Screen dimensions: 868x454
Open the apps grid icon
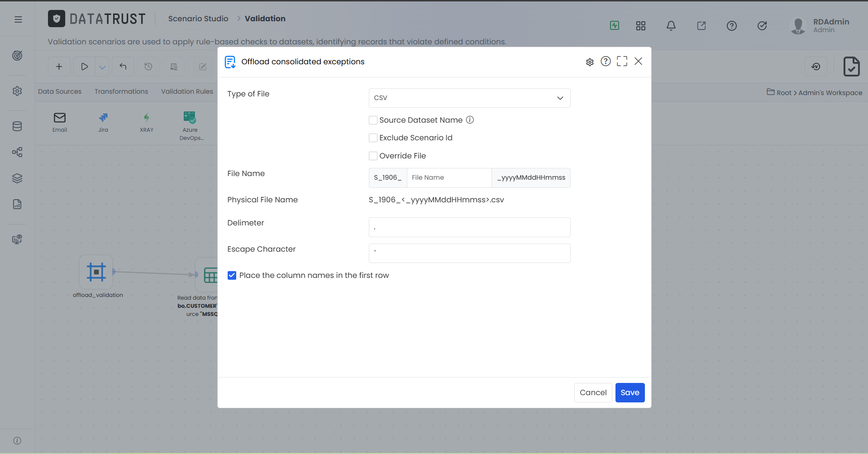(x=640, y=26)
